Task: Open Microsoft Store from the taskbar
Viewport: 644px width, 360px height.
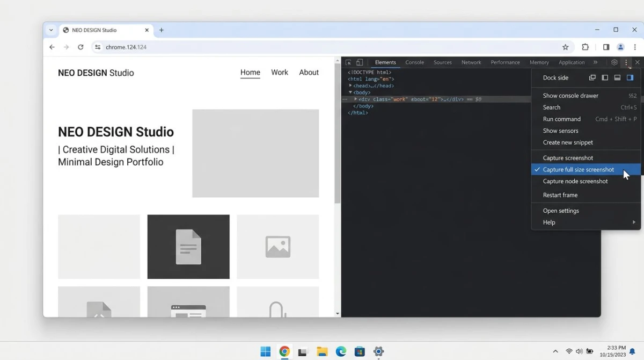Action: pos(360,351)
